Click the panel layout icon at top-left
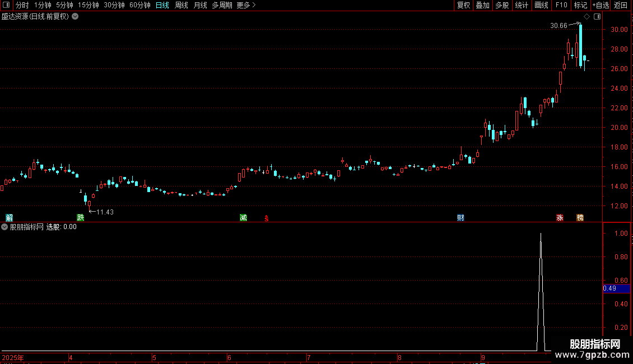This screenshot has height=364, width=633. [x=6, y=5]
